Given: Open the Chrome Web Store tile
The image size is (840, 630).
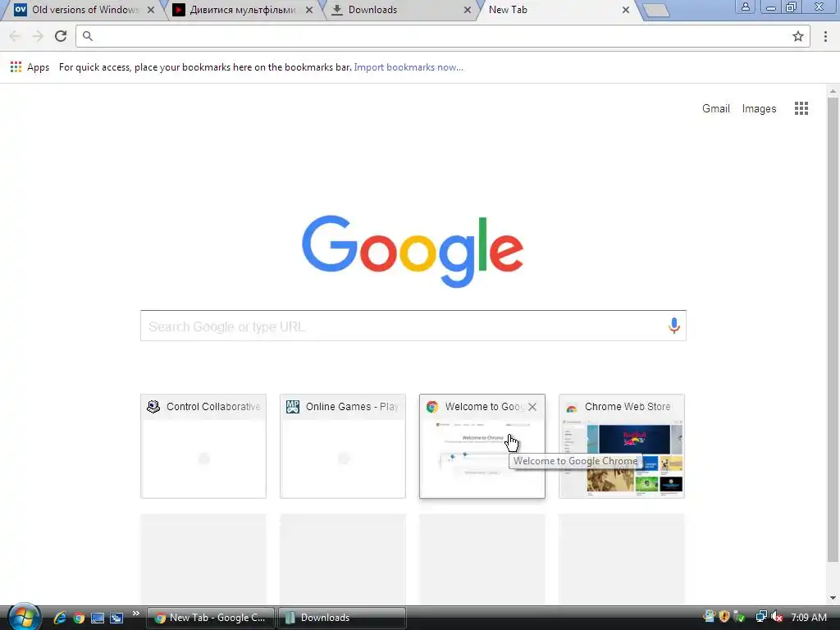Looking at the screenshot, I should [x=622, y=446].
